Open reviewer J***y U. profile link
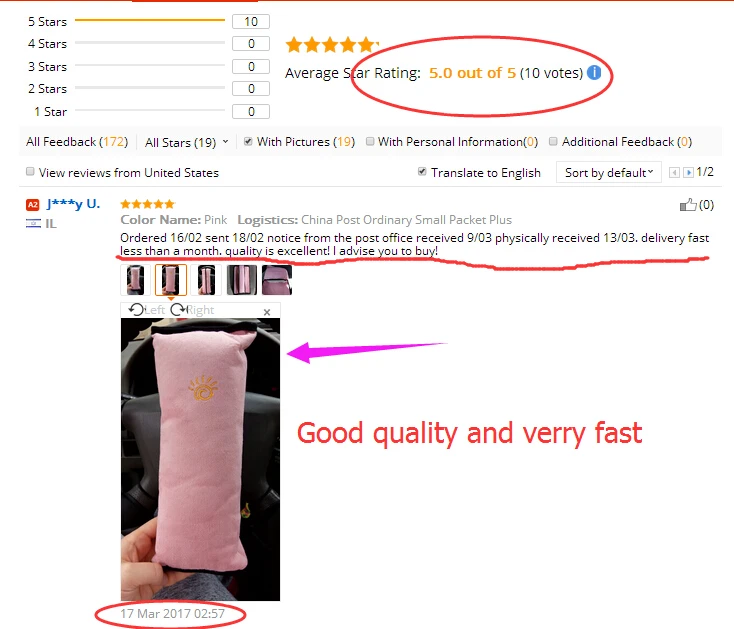 73,204
